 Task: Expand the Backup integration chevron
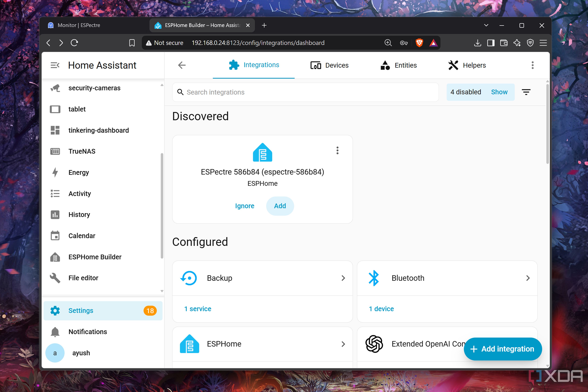pyautogui.click(x=343, y=278)
